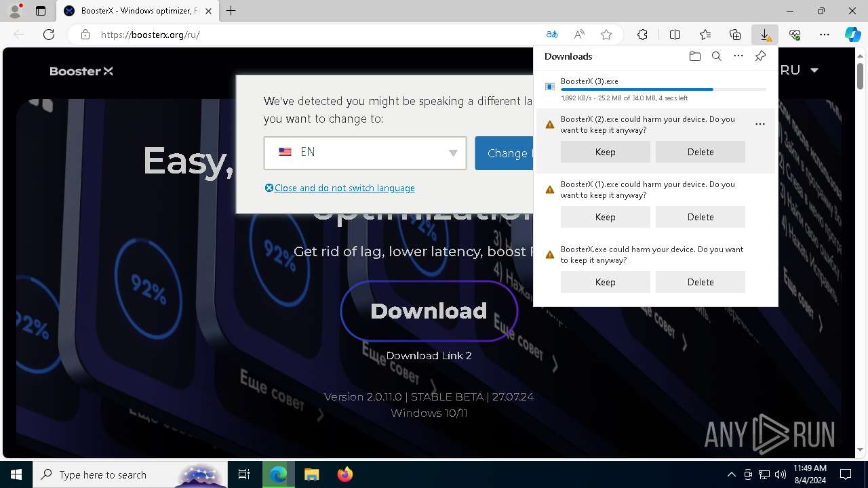Screen dimensions: 868x488
Task: Expand the EN language dropdown
Action: [x=365, y=152]
